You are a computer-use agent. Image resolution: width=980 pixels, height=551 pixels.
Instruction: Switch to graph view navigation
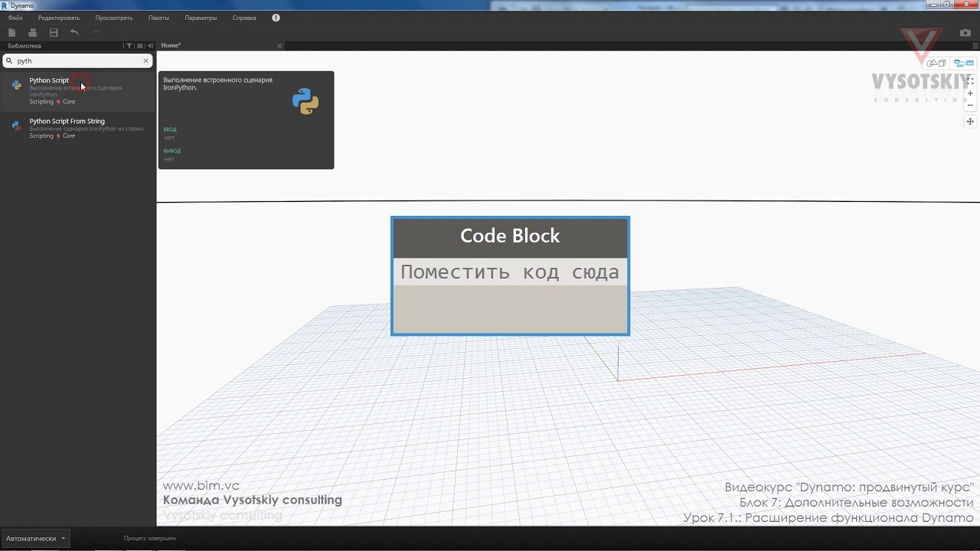(962, 64)
